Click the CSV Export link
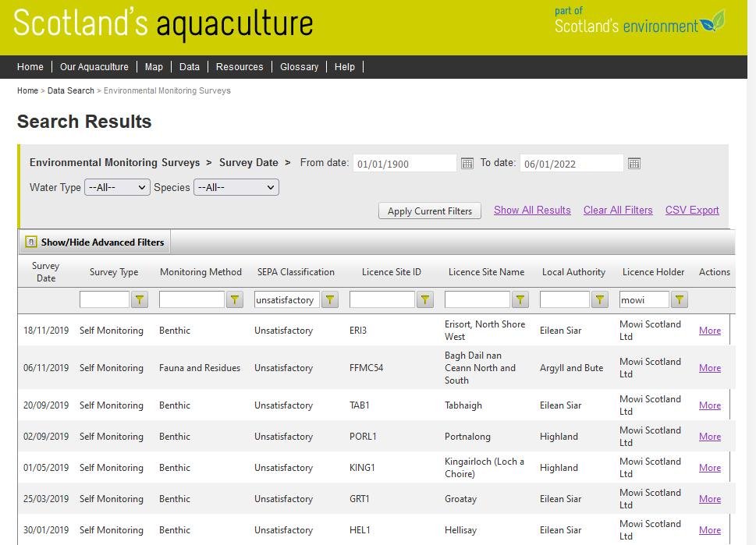 692,210
